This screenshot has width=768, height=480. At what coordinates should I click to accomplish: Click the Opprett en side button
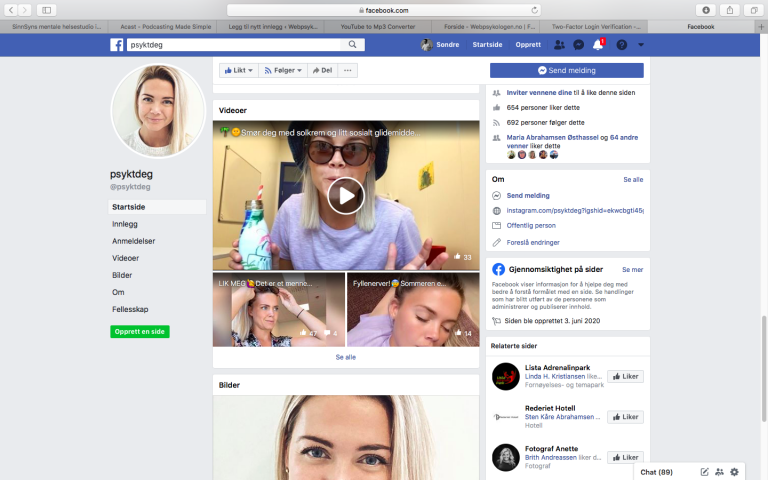tap(140, 332)
